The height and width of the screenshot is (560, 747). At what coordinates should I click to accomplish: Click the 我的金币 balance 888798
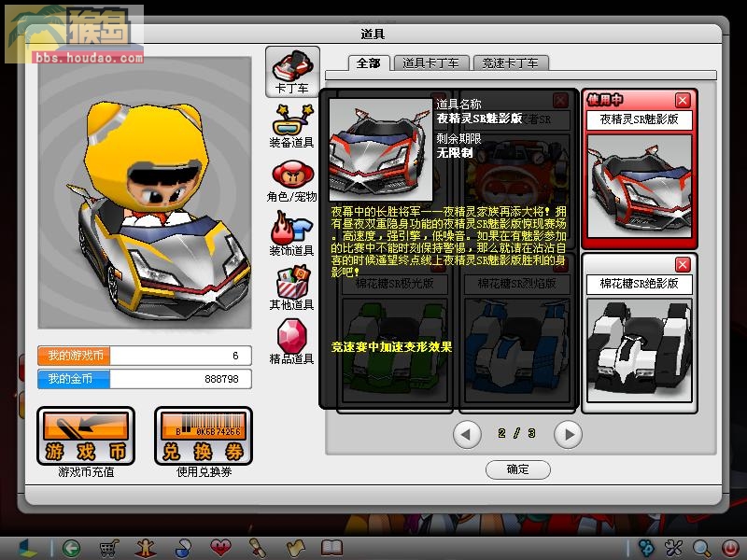click(x=221, y=379)
